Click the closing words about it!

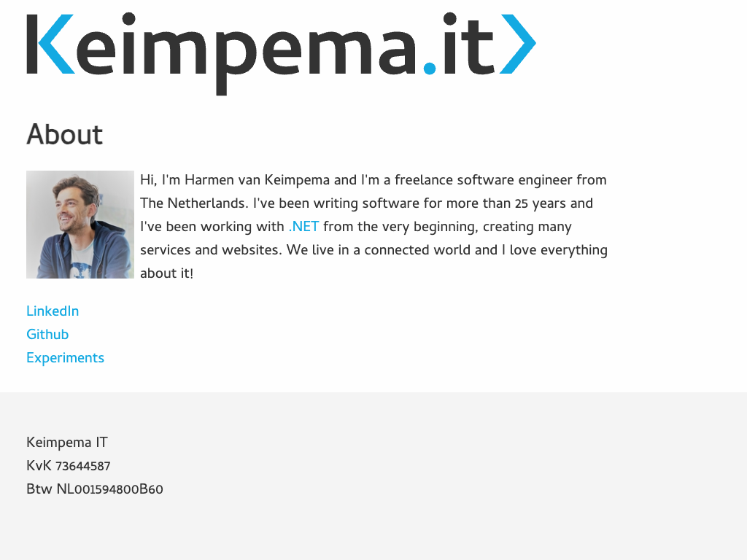[166, 273]
